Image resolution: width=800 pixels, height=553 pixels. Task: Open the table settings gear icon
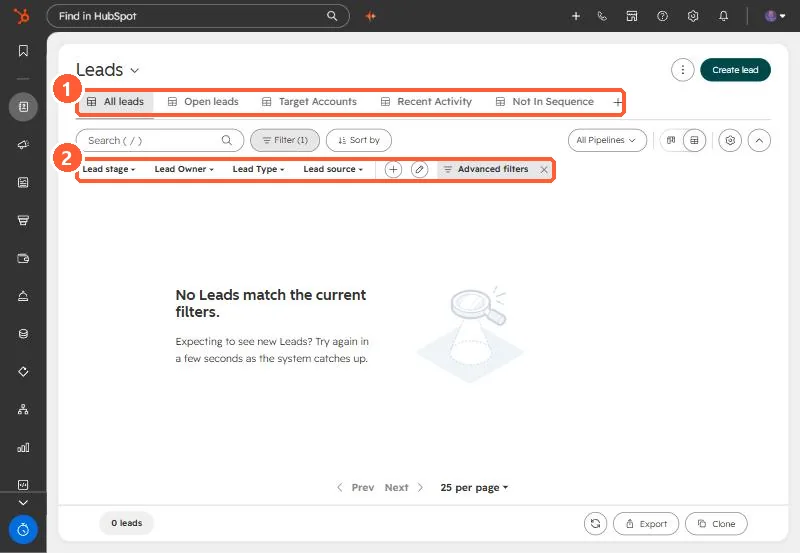(730, 140)
